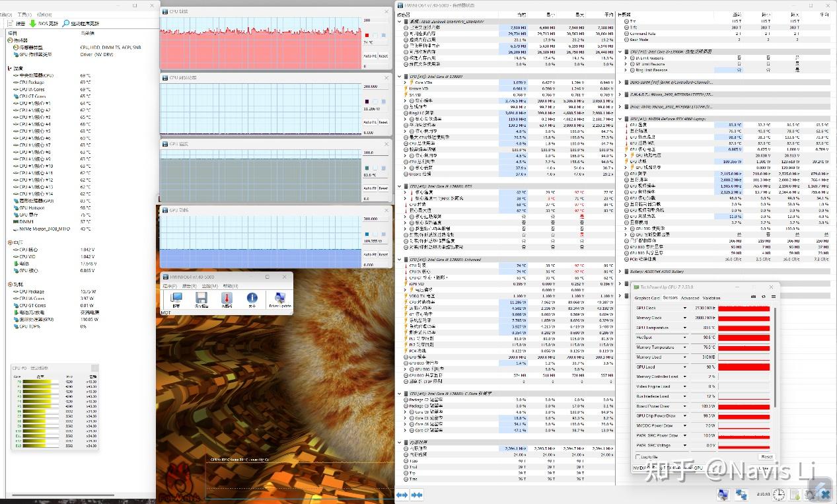Open the Monitoring (M) menu in HWiNFO64
Image resolution: width=837 pixels, height=504 pixels.
pos(210,286)
